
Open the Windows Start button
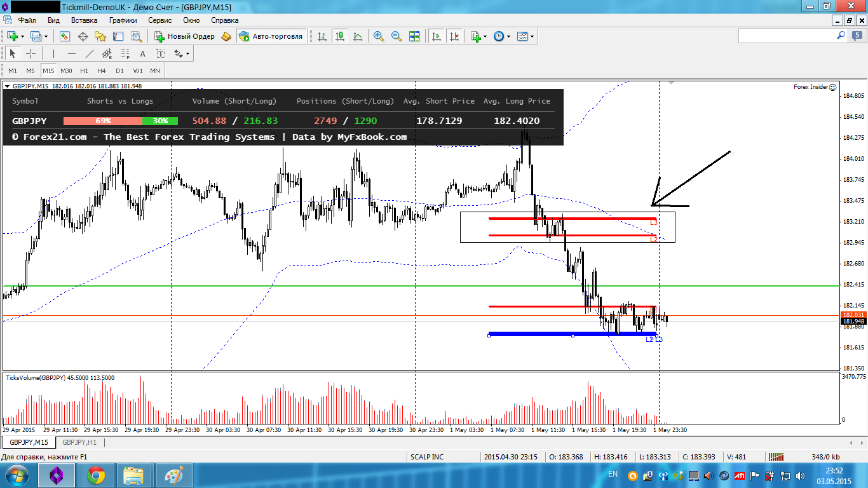(15, 475)
